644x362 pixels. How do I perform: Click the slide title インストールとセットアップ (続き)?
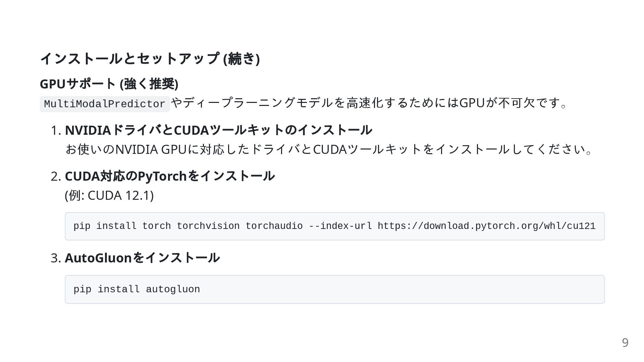(150, 59)
